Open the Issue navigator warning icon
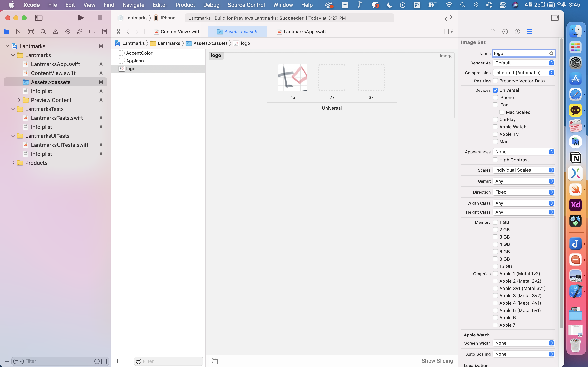Image resolution: width=588 pixels, height=367 pixels. pyautogui.click(x=55, y=32)
